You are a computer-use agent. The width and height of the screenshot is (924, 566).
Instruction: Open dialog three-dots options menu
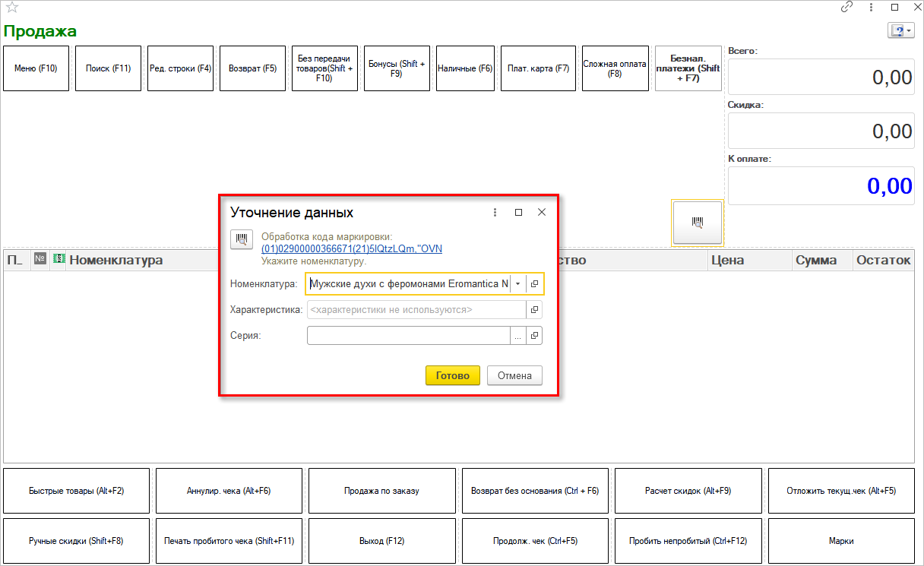495,213
